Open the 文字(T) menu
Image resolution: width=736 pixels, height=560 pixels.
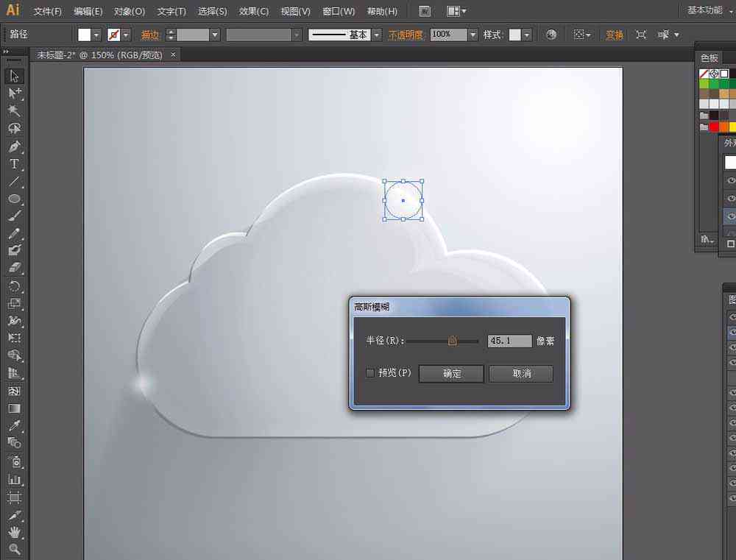[x=171, y=11]
